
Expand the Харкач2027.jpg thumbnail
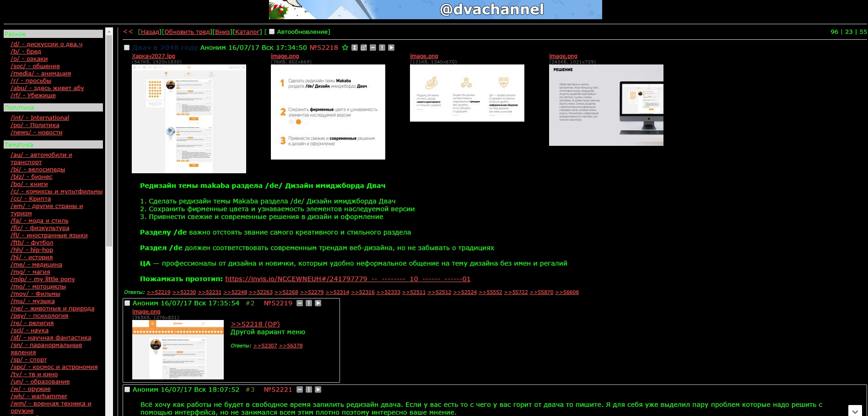[x=189, y=119]
